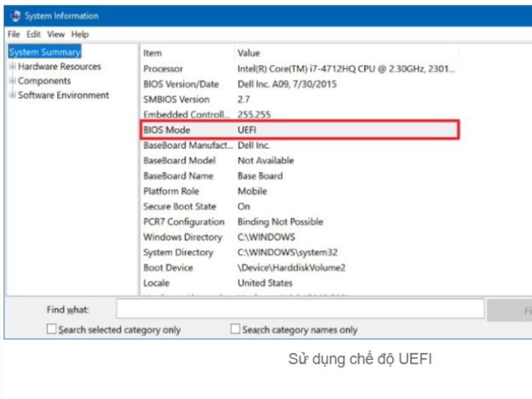Select the SMBIOS Version row

coord(300,99)
